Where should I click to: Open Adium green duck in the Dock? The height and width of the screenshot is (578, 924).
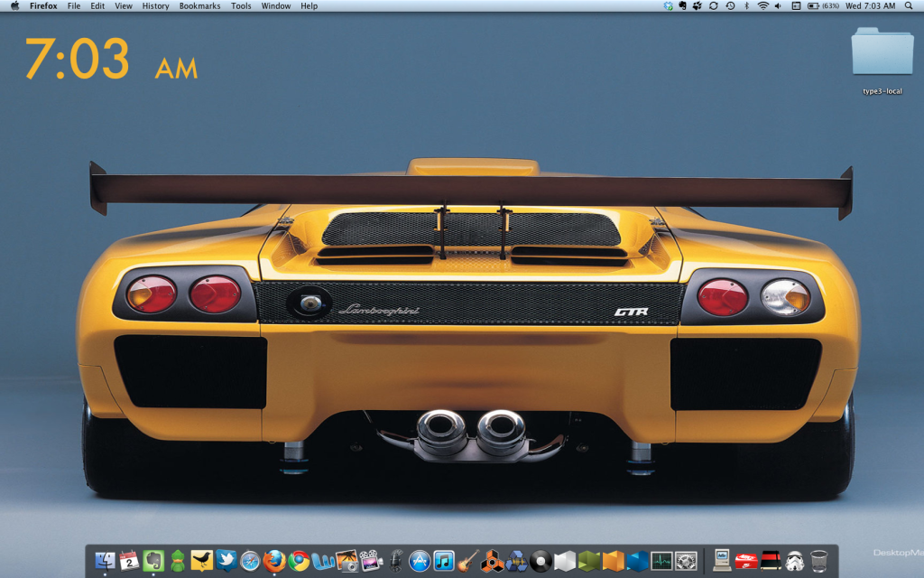click(178, 560)
